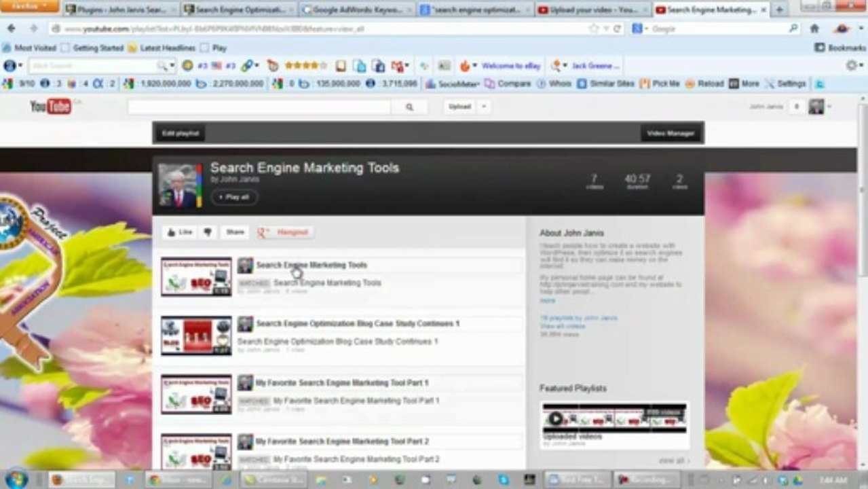This screenshot has width=868, height=489.
Task: Open 'My Favorite Search Engine Marketing Tool Part 1' title
Action: click(342, 383)
